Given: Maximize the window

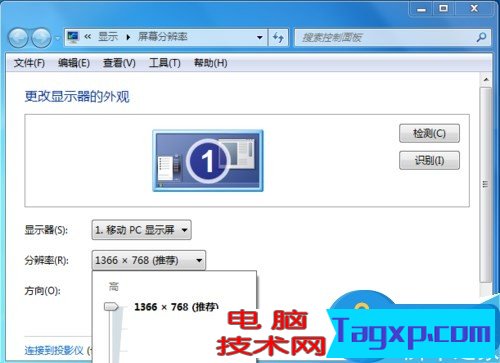Looking at the screenshot, I should coord(443,9).
